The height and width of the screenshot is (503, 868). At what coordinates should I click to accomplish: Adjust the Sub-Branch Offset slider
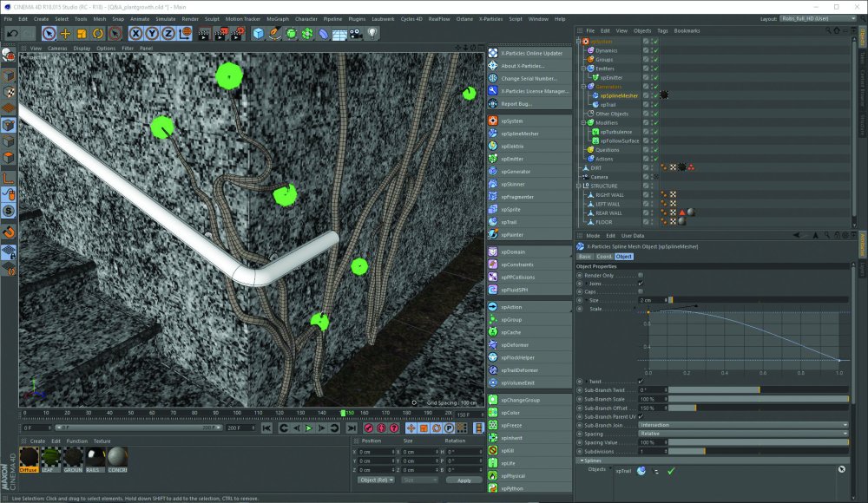(x=759, y=408)
